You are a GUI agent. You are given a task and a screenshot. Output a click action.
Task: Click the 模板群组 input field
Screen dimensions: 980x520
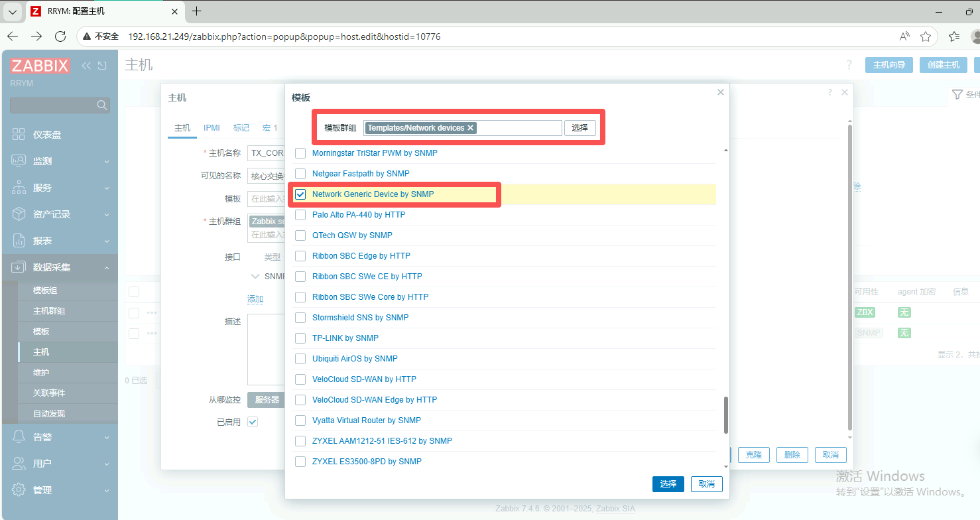tap(517, 128)
